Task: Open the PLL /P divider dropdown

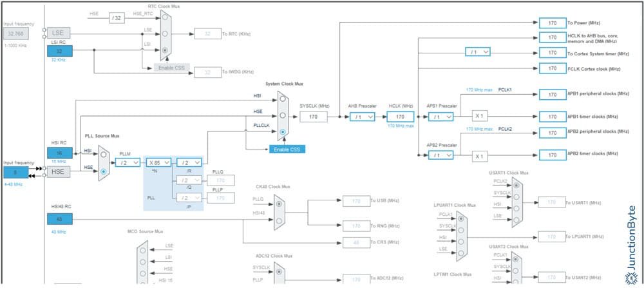Action: tap(189, 198)
